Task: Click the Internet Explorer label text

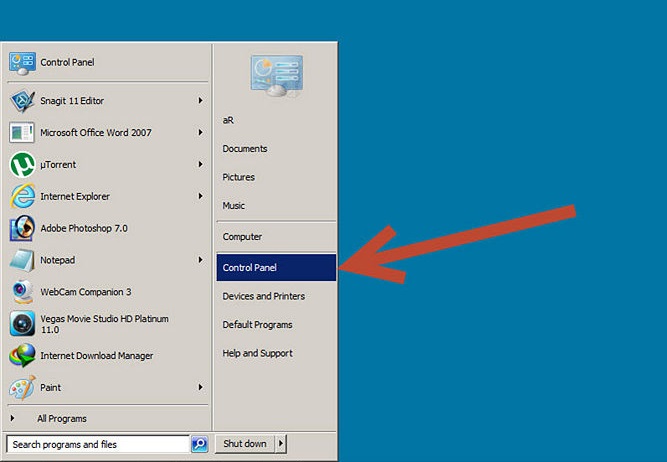Action: coord(75,197)
